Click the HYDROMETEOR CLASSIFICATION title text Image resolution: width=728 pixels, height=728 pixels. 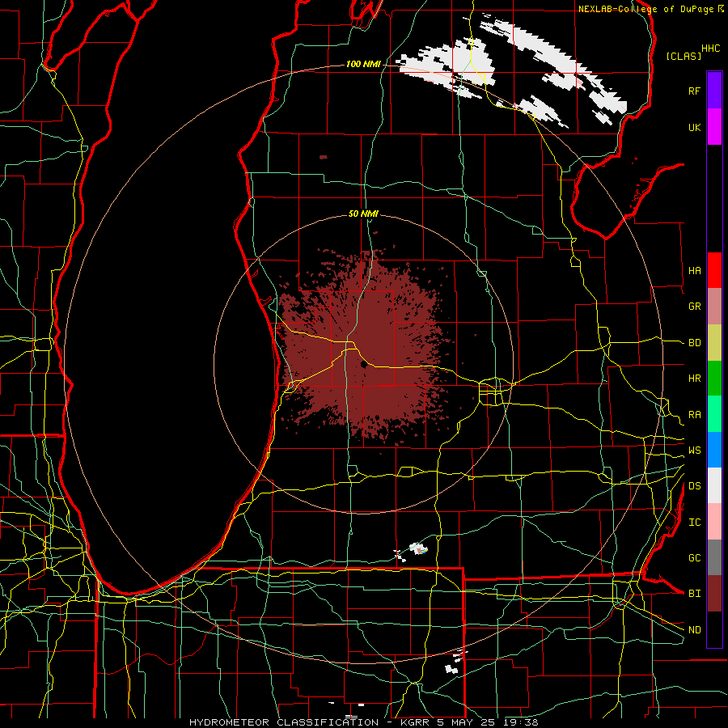[x=284, y=722]
